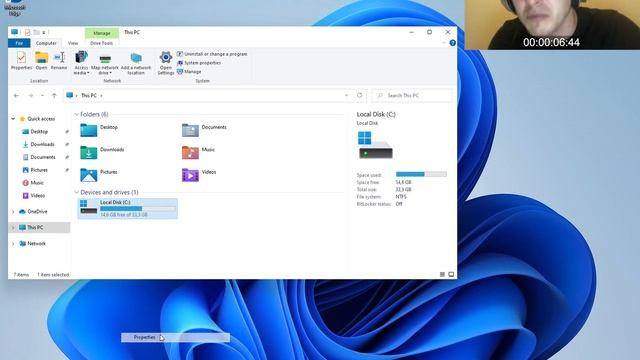The width and height of the screenshot is (640, 360).
Task: Click the Manage contextual tab
Action: click(102, 33)
